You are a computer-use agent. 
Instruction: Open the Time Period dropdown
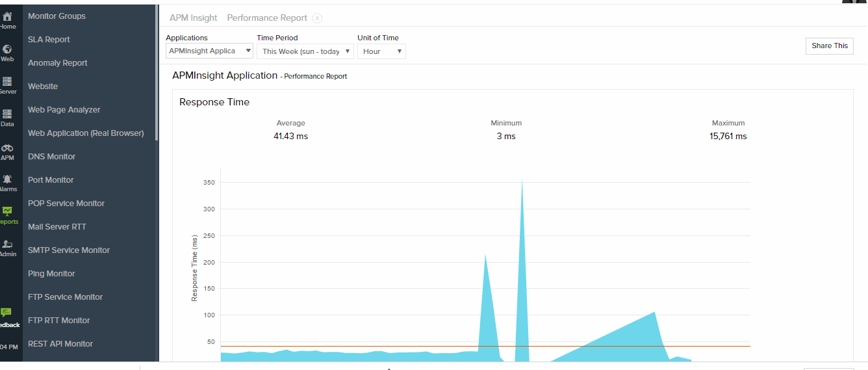pyautogui.click(x=305, y=51)
